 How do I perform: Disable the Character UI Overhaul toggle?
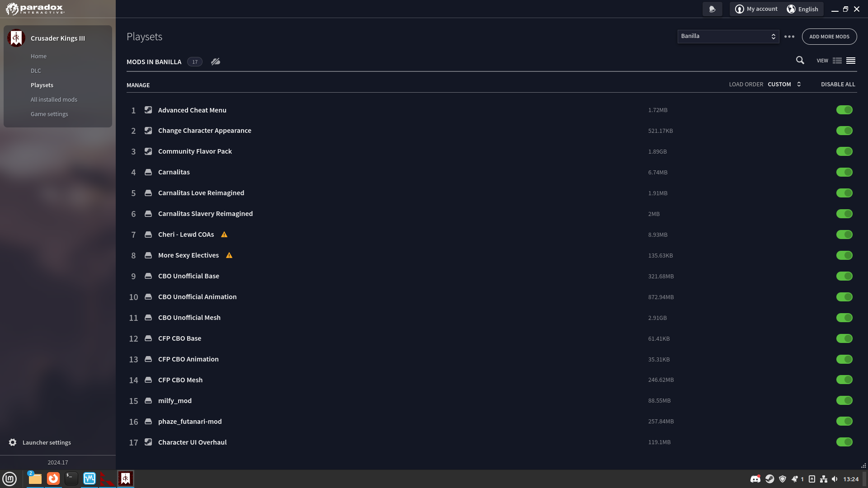(844, 442)
